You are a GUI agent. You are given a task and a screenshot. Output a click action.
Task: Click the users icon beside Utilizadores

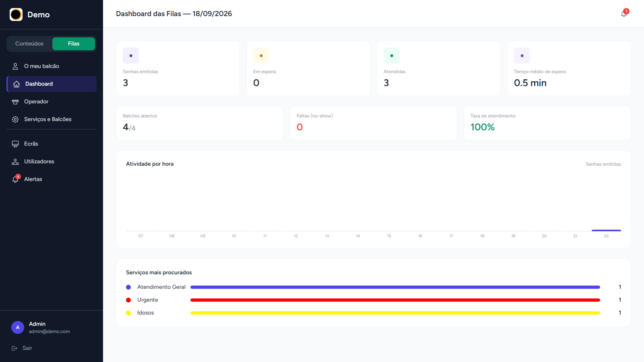[15, 162]
